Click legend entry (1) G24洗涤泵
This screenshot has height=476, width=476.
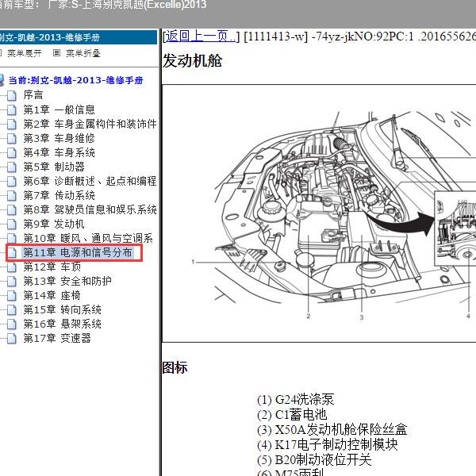[296, 400]
